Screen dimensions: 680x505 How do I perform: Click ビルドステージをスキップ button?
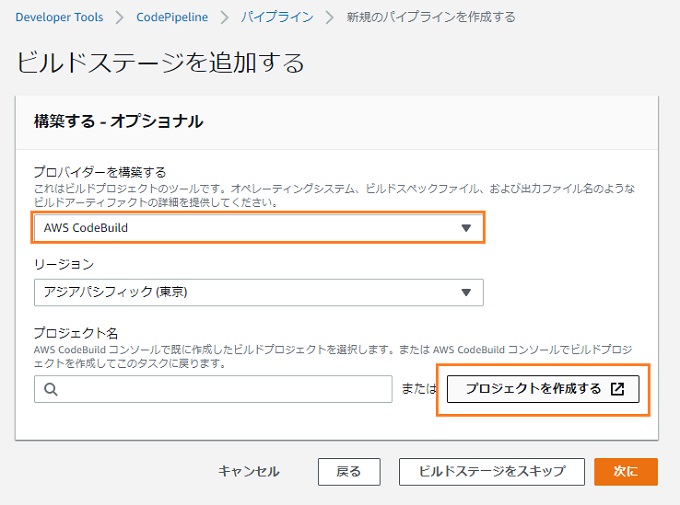(x=492, y=472)
